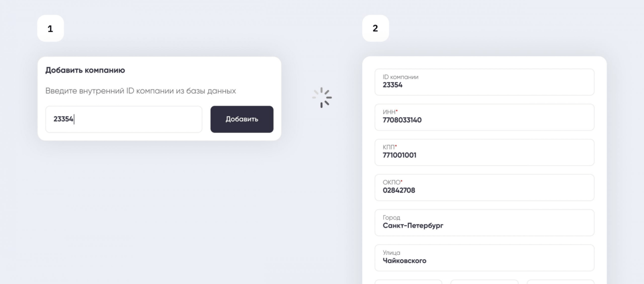
Task: Click the red asterisk beside КПП
Action: (396, 146)
